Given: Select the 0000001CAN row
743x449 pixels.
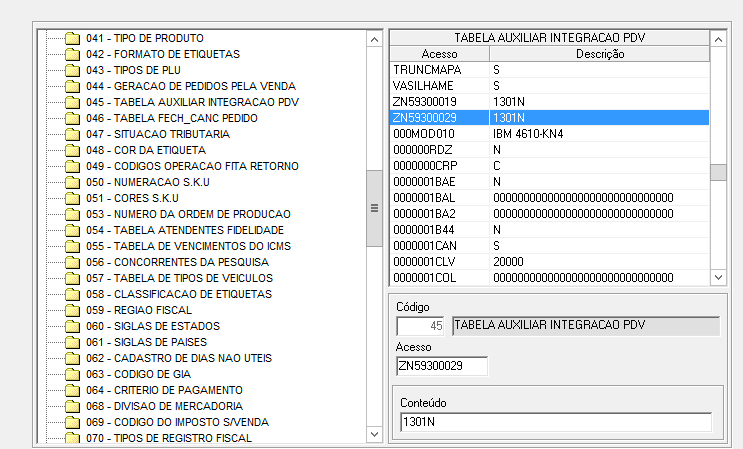Looking at the screenshot, I should click(550, 246).
